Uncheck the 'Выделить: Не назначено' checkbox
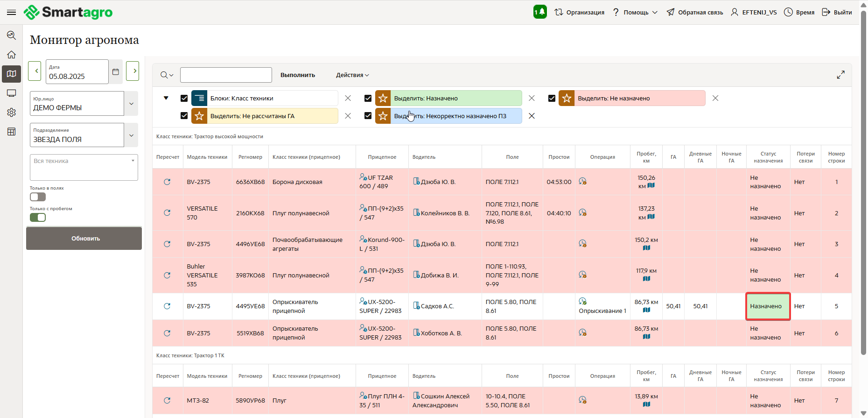This screenshot has width=868, height=418. pos(552,98)
